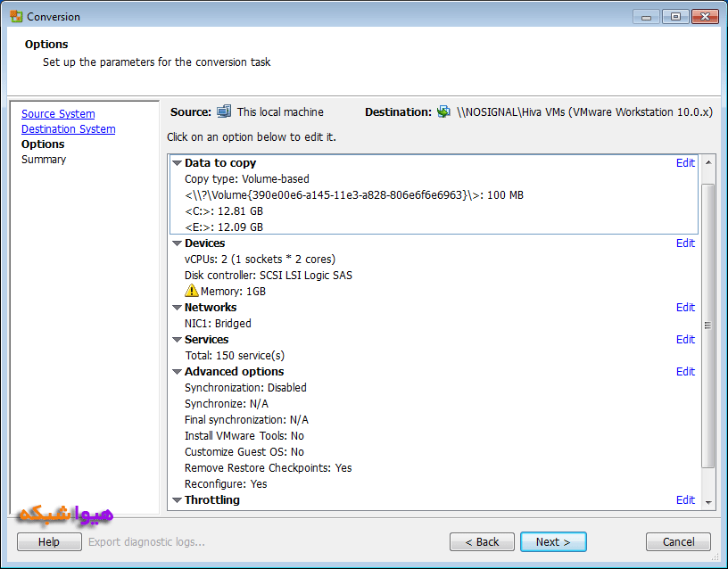Image resolution: width=728 pixels, height=569 pixels.
Task: Click the Memory warning triangle icon
Action: pyautogui.click(x=191, y=291)
